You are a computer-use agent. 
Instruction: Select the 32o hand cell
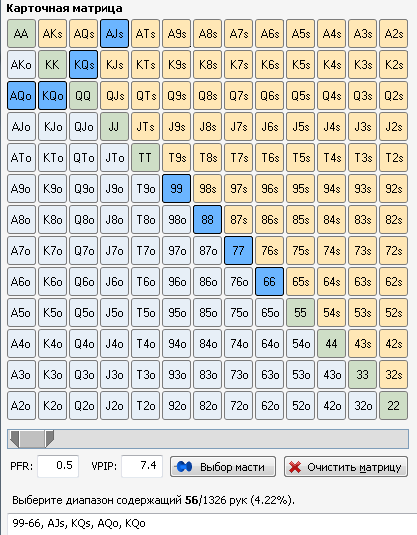(362, 406)
